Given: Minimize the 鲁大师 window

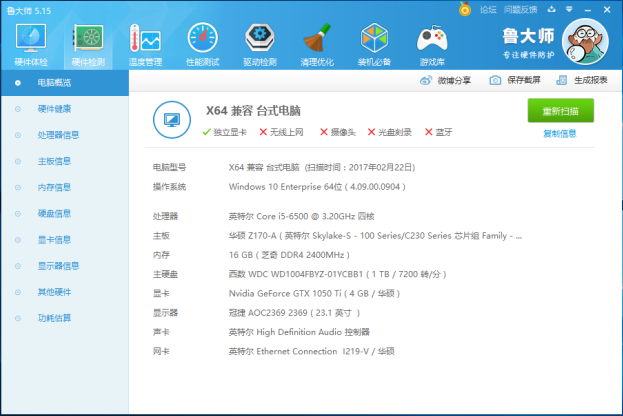Looking at the screenshot, I should [588, 10].
